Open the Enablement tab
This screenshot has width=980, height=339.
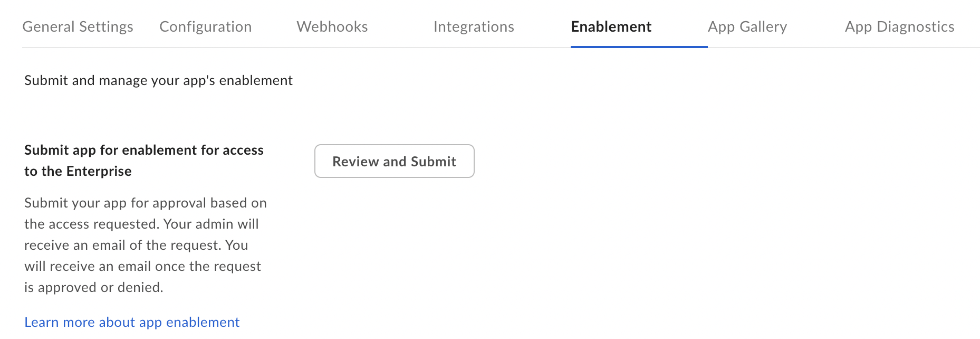click(611, 26)
